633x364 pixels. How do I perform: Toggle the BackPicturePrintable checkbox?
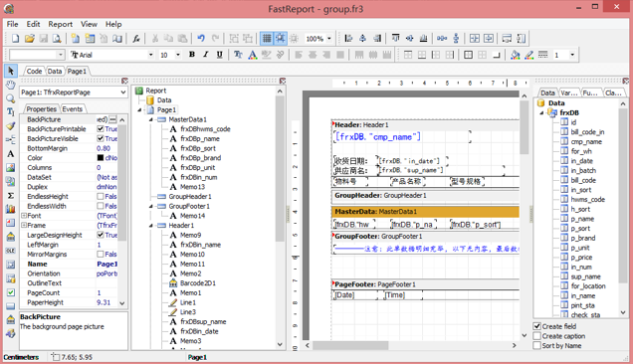pyautogui.click(x=101, y=128)
